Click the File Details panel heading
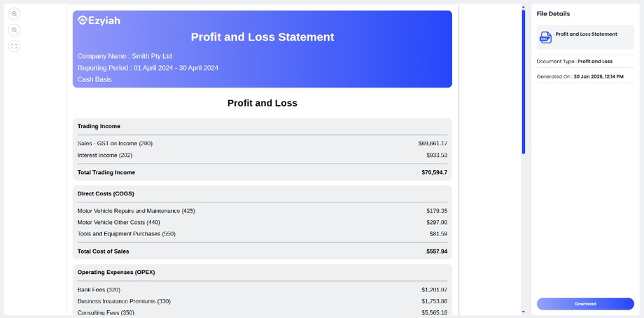644x318 pixels. [553, 14]
